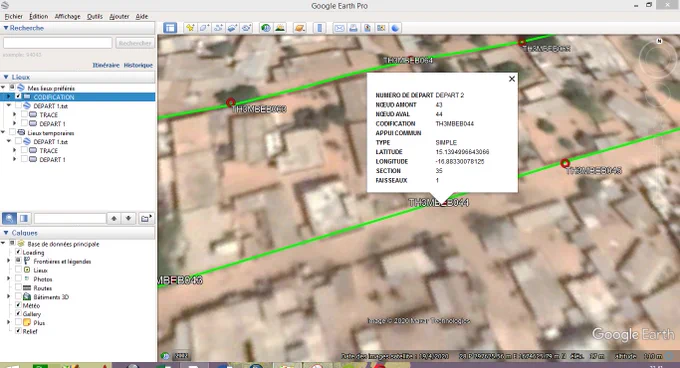Select DEPART 1 item under Mes lieux préférés
This screenshot has width=680, height=368.
[x=52, y=124]
